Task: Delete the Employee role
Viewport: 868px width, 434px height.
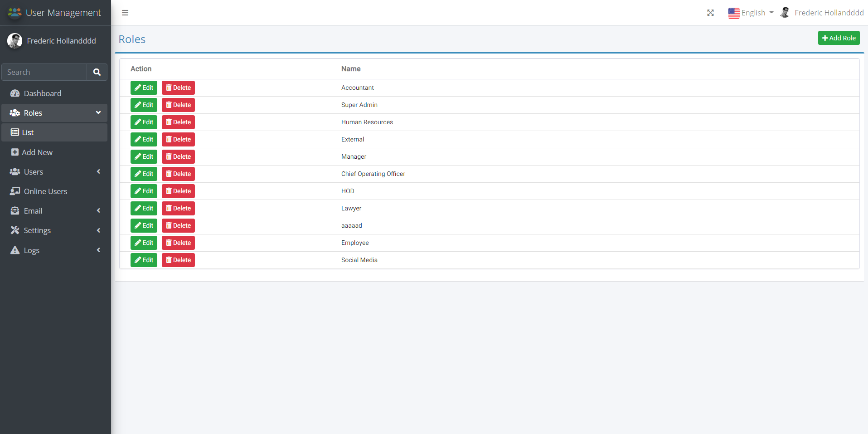Action: click(x=178, y=243)
